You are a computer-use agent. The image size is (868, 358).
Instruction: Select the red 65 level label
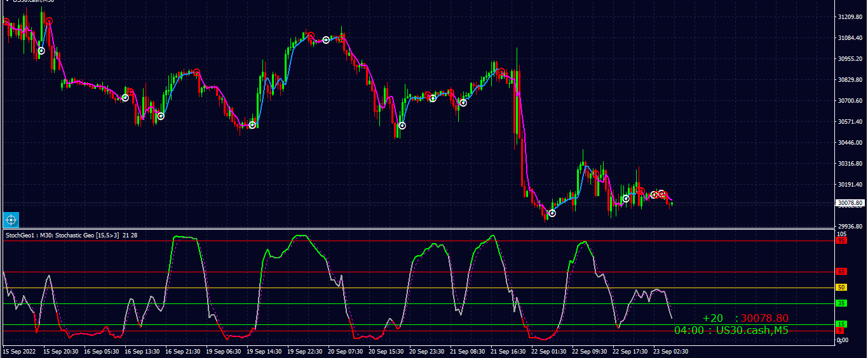(x=841, y=272)
